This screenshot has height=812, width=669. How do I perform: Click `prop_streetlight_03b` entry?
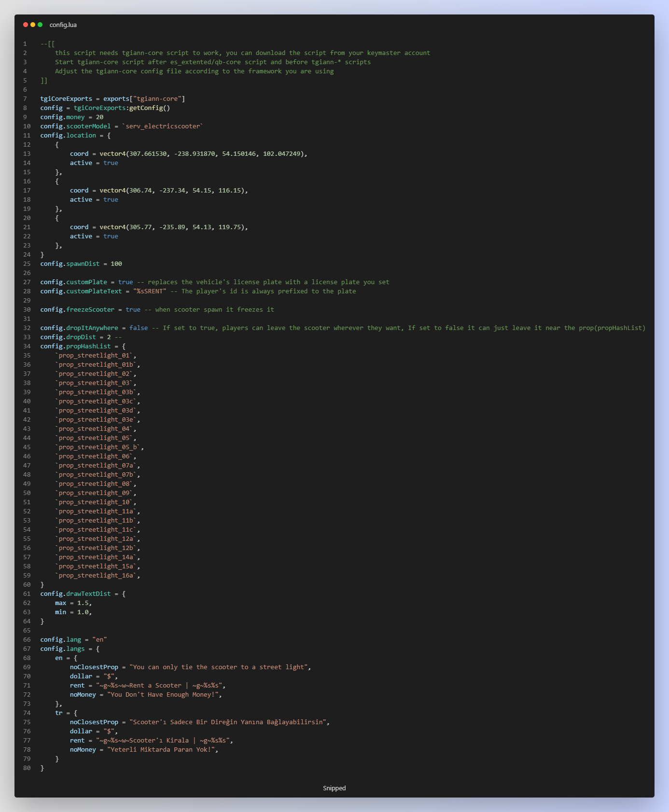pyautogui.click(x=98, y=392)
